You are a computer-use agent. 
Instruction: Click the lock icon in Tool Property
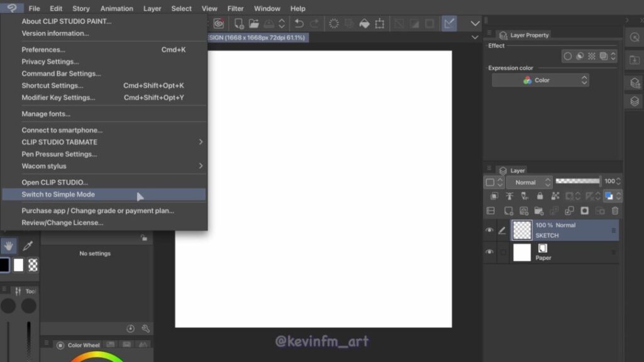click(144, 238)
